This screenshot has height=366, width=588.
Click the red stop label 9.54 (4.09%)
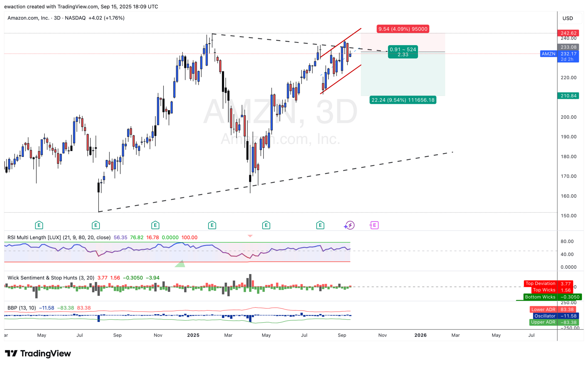[x=402, y=29]
